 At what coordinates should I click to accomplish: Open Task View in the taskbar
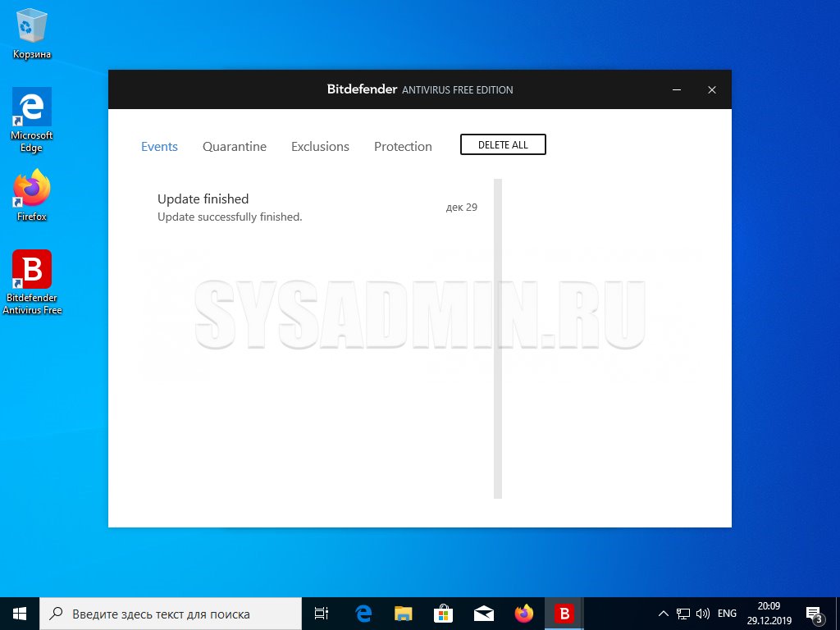[x=322, y=614]
